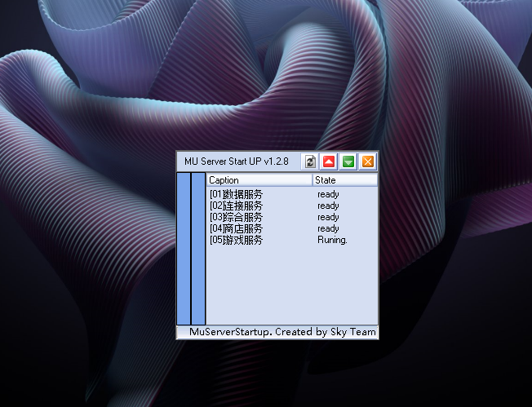The image size is (532, 407).
Task: Click the empty area below the service list
Action: click(x=292, y=285)
